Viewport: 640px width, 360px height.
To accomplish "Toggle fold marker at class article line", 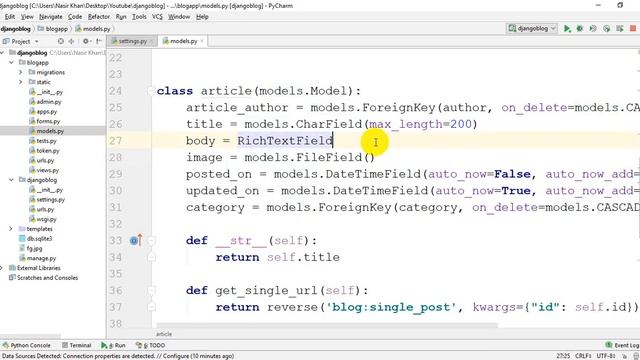I will click(x=151, y=91).
